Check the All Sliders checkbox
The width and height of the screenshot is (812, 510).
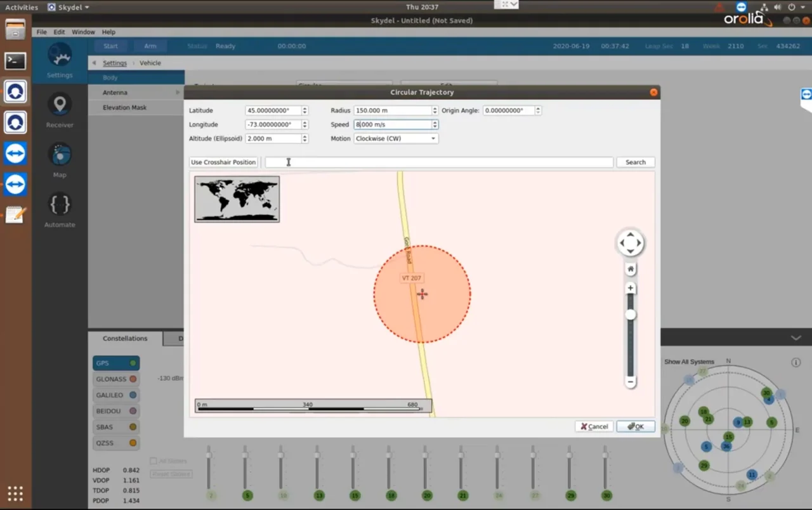click(x=153, y=461)
